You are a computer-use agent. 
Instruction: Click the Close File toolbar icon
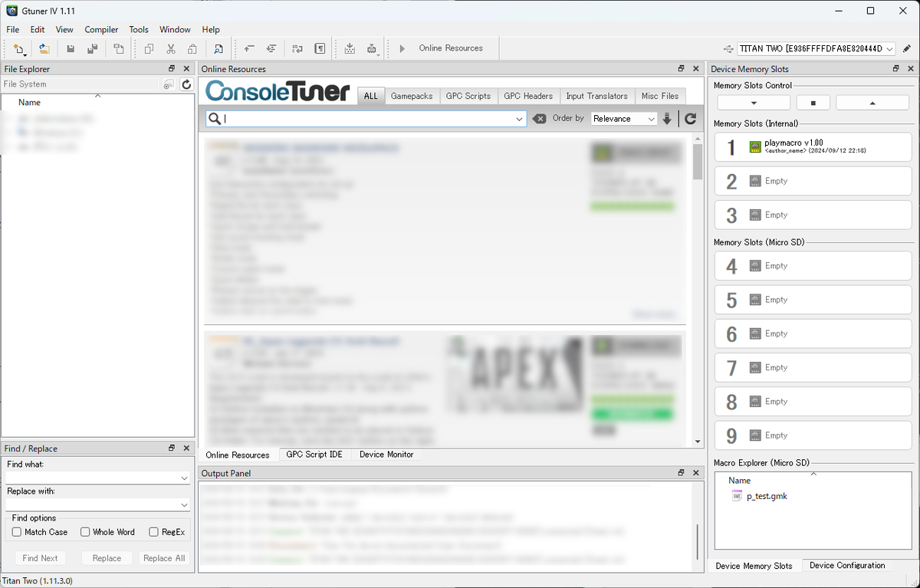(x=119, y=48)
